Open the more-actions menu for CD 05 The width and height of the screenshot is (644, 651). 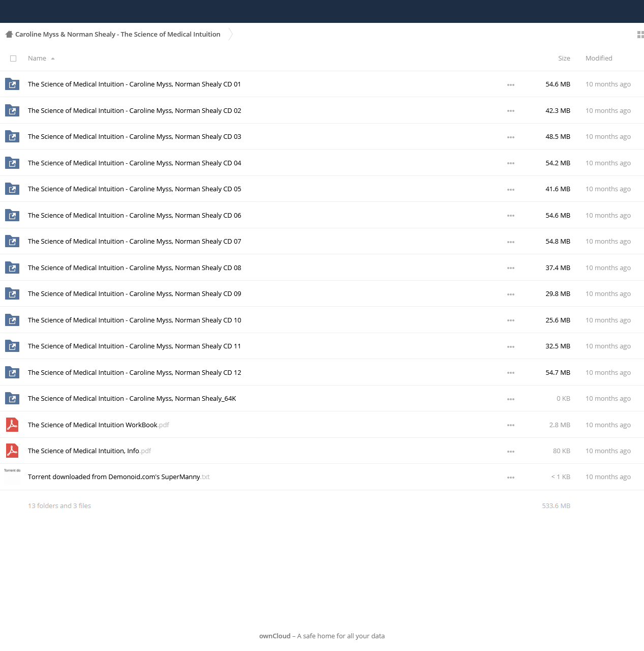click(x=511, y=190)
